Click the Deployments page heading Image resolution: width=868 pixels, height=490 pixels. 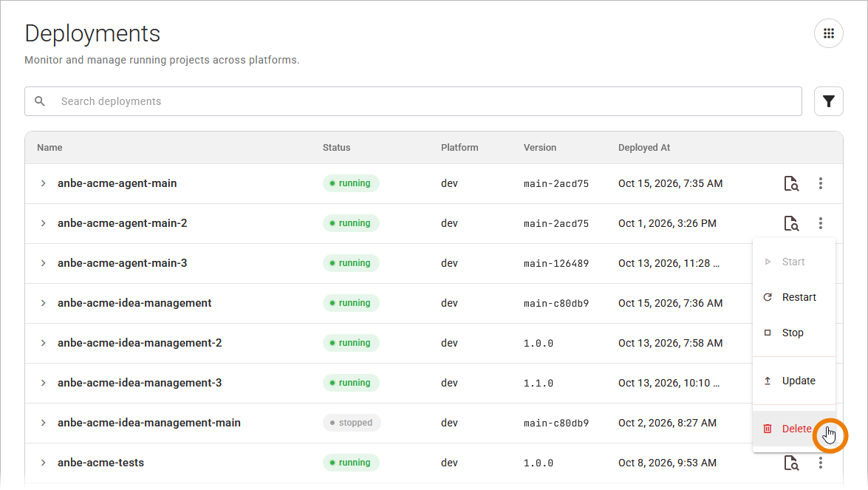(x=92, y=33)
